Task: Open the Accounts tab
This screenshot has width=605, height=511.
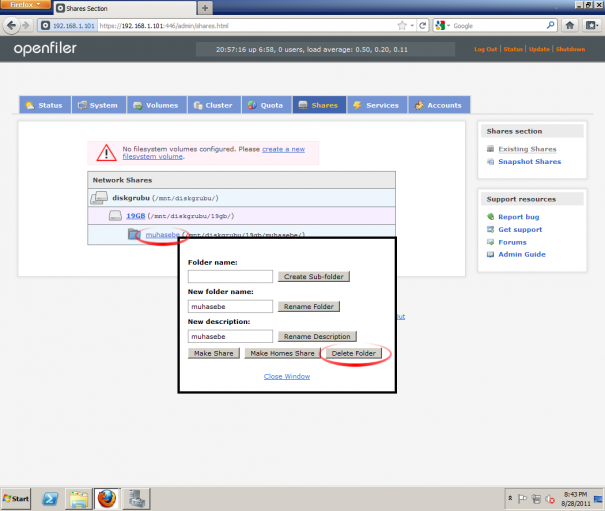Action: pos(439,105)
